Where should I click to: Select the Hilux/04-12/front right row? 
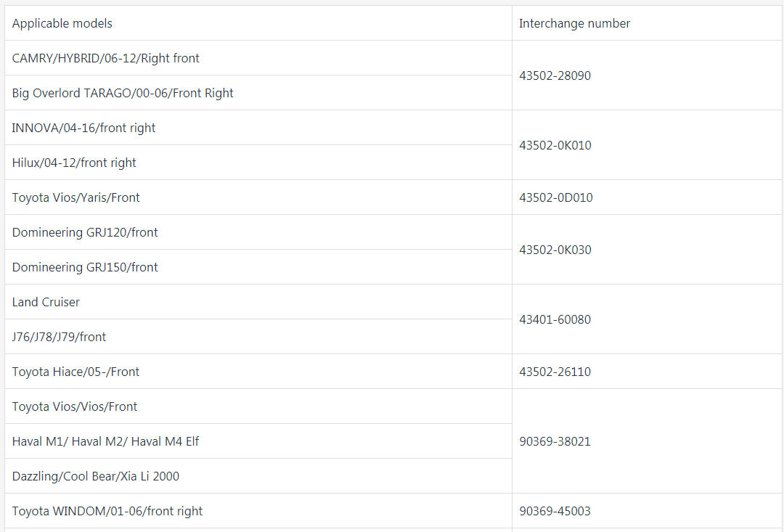click(x=258, y=163)
